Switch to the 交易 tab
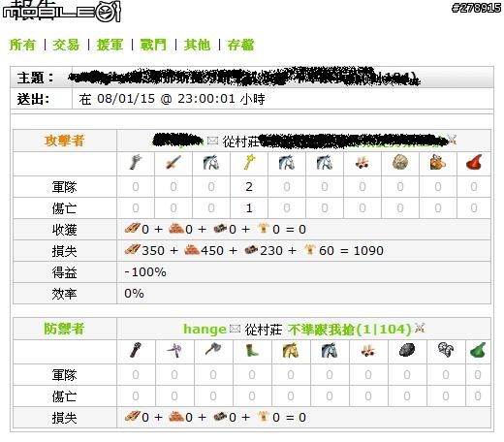Screen dimensions: 504x442 click(66, 45)
